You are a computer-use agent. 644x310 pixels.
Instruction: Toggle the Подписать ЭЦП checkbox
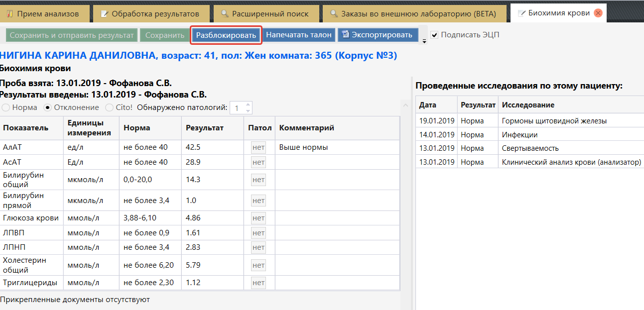tap(435, 35)
